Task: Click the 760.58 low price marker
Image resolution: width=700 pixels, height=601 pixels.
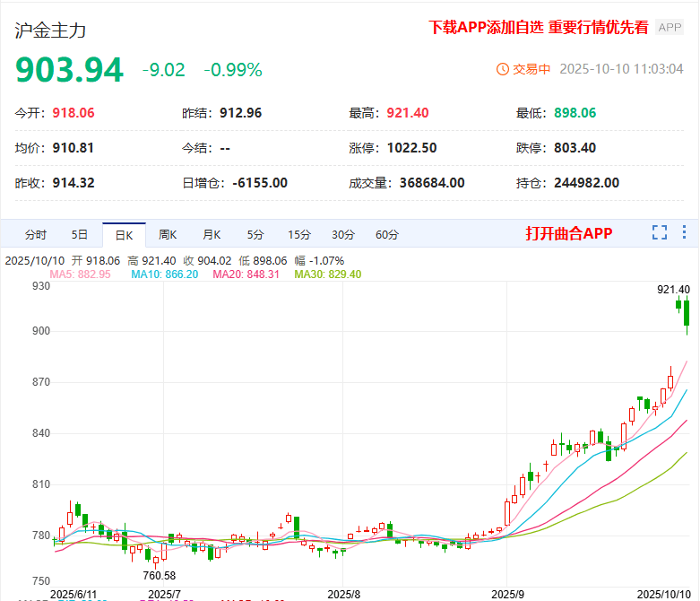Action: (x=159, y=575)
